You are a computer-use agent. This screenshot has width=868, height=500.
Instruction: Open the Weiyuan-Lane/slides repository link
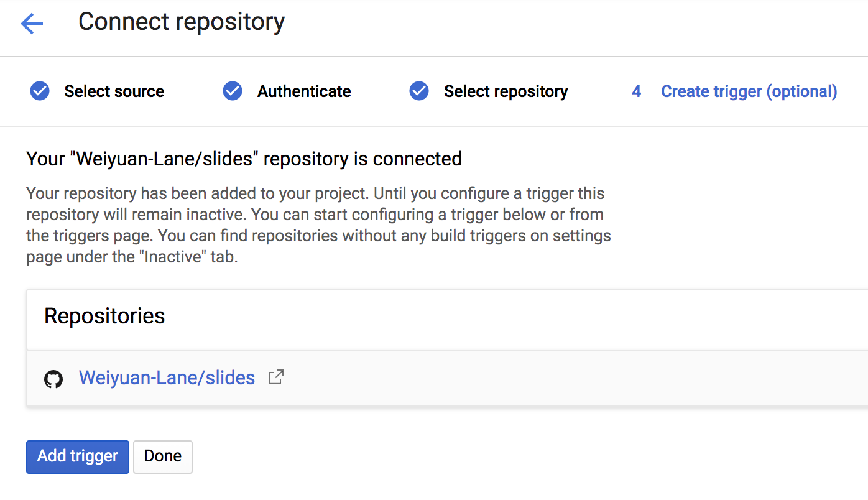coord(167,378)
